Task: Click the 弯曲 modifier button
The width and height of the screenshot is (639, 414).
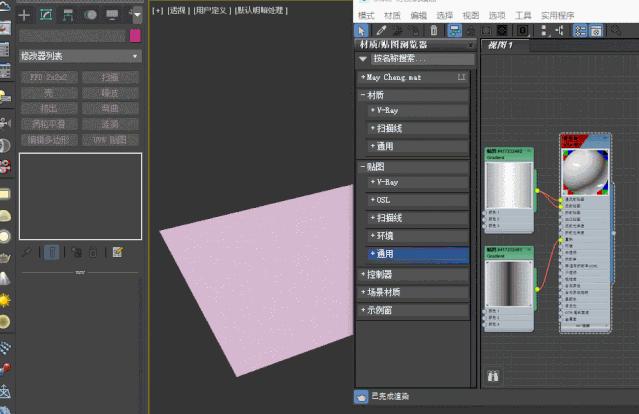Action: [110, 108]
